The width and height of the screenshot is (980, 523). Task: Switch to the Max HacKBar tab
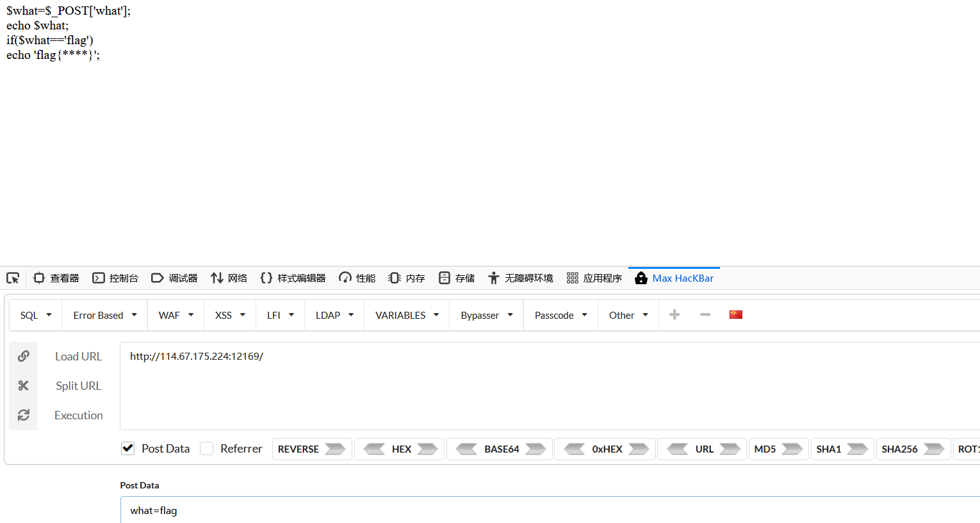[674, 278]
